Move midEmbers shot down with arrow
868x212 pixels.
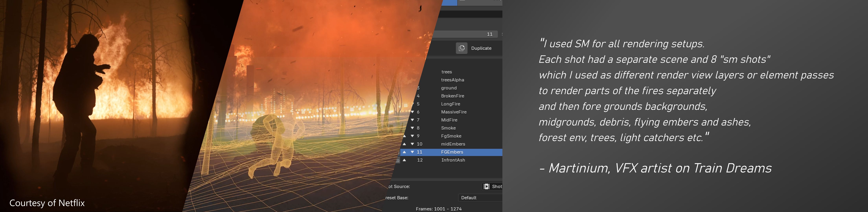click(412, 144)
